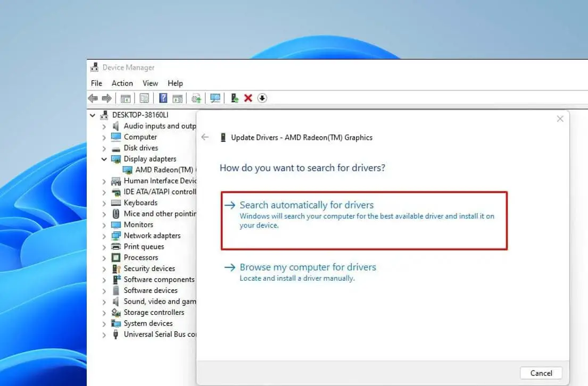This screenshot has height=386, width=588.
Task: Select Search automatically for drivers
Action: click(x=306, y=205)
